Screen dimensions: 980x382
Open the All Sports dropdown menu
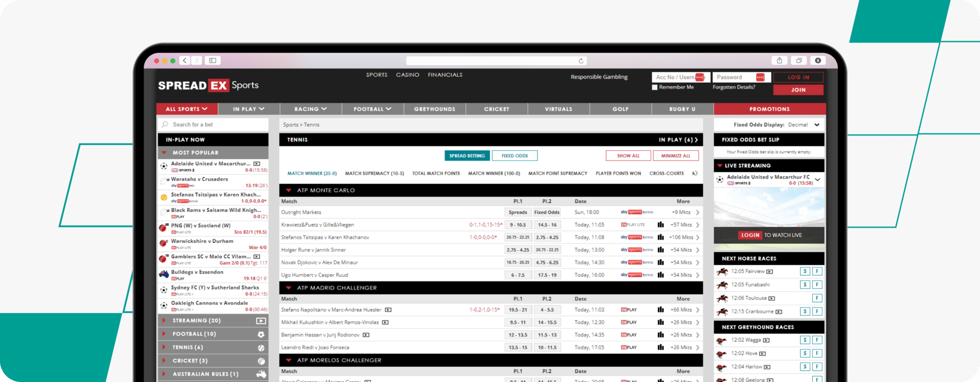click(x=187, y=109)
